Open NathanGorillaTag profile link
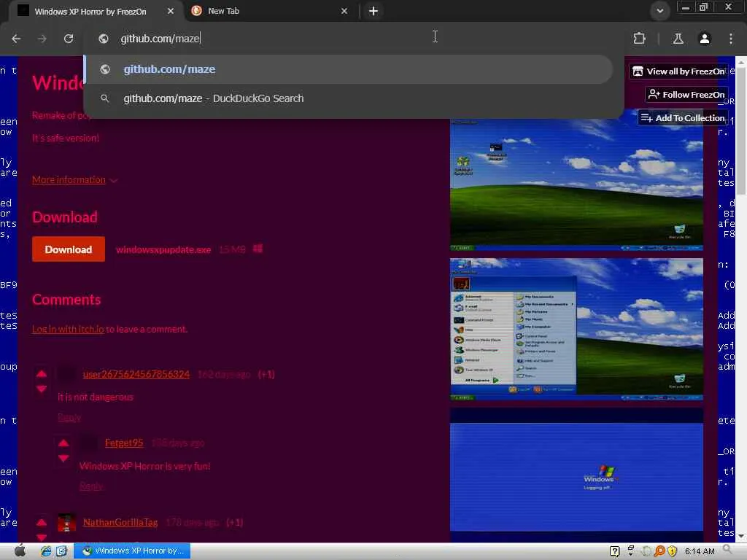 pyautogui.click(x=120, y=522)
